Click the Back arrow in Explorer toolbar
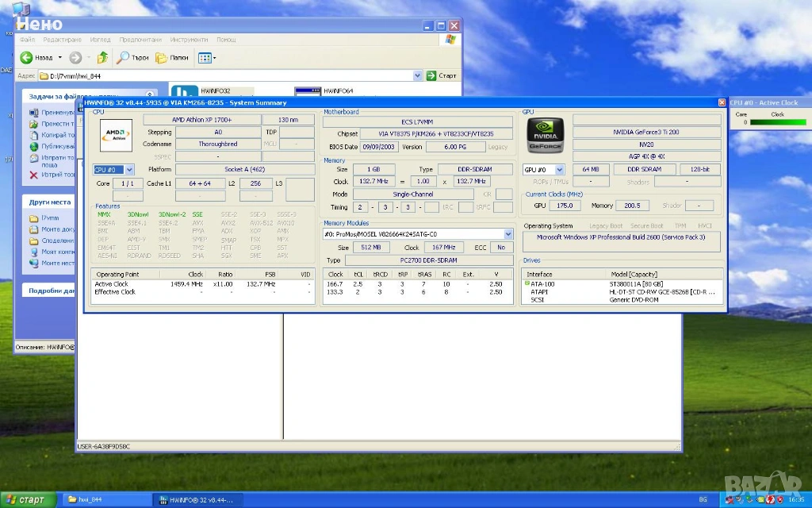The image size is (812, 508). pyautogui.click(x=27, y=57)
